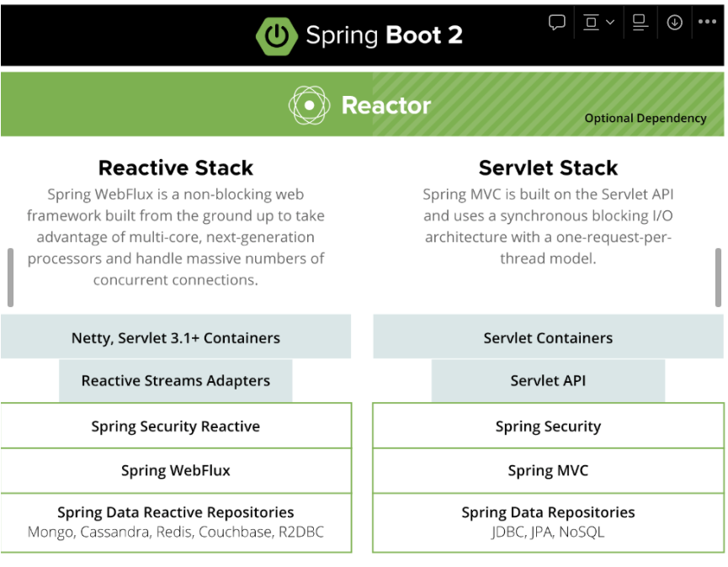728x567 pixels.
Task: Click the Spring WebFlux description paragraph
Action: pyautogui.click(x=176, y=237)
